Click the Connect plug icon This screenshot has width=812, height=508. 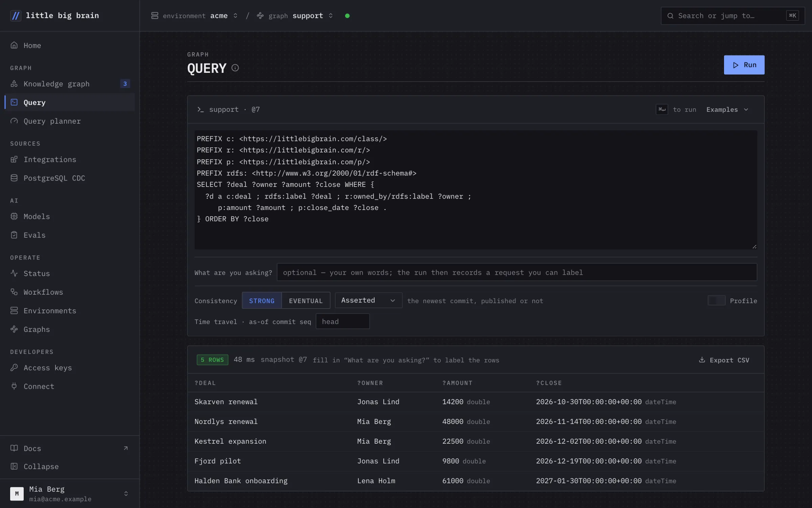[x=14, y=386]
